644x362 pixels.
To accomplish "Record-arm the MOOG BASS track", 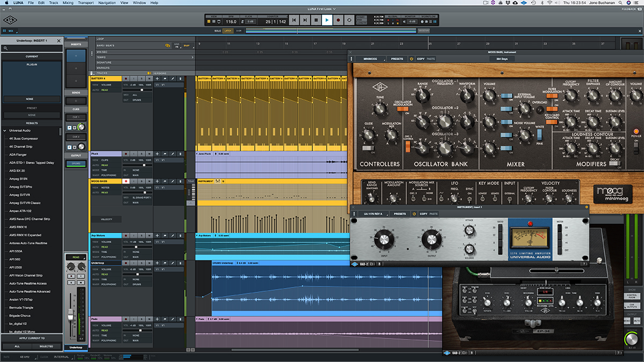I will [126, 181].
